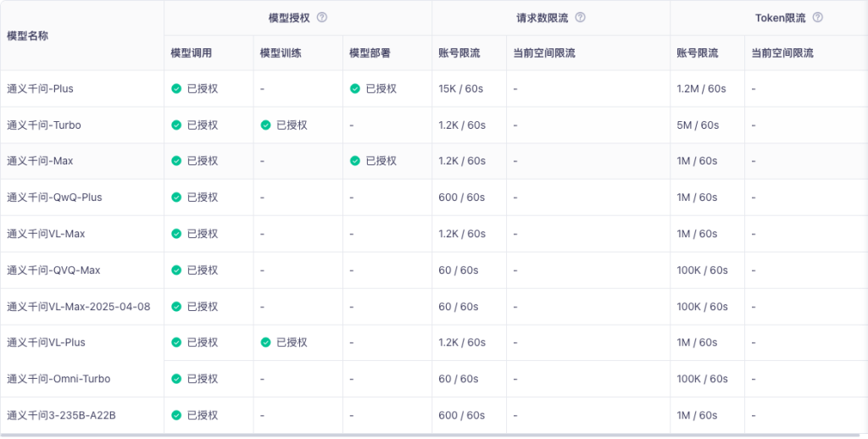The width and height of the screenshot is (868, 439).
Task: Click the 模型部署 column header
Action: (x=370, y=53)
